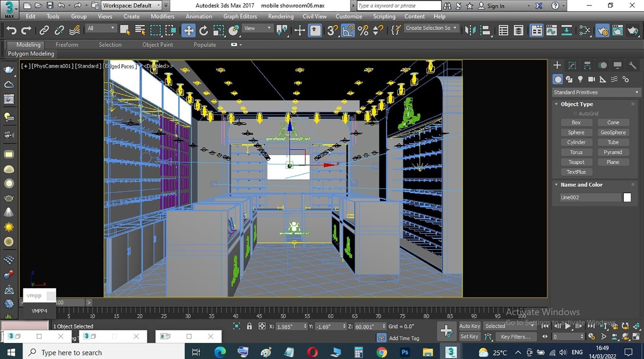
Task: Open Render Setup
Action: (x=602, y=31)
